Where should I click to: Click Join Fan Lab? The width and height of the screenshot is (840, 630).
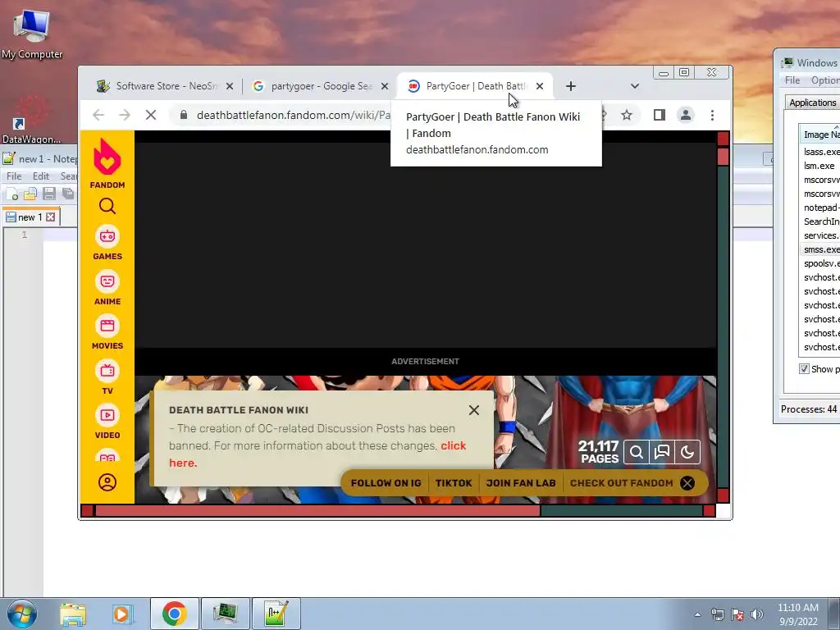point(521,483)
